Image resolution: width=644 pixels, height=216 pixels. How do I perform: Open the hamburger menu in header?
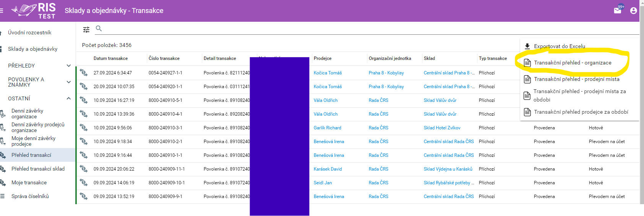pos(2,11)
